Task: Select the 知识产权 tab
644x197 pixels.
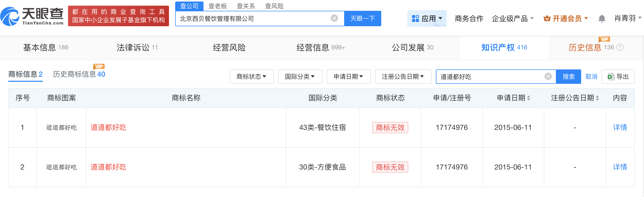Action: pos(504,48)
